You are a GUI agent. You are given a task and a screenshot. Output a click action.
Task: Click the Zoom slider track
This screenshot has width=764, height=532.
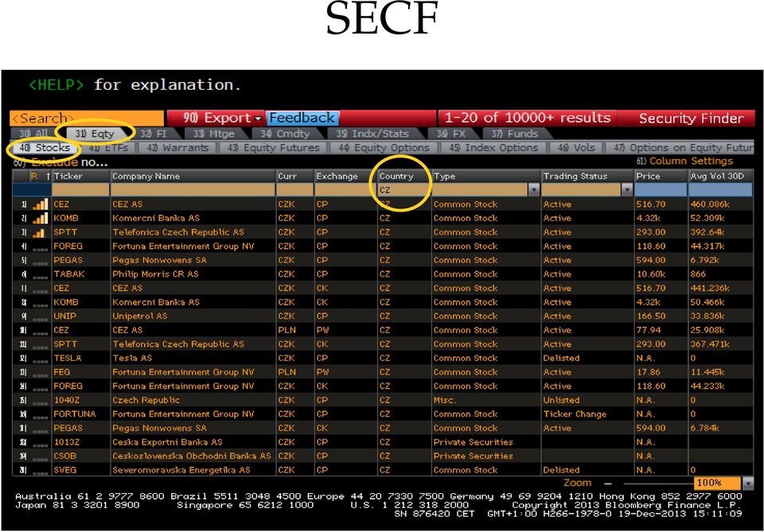[658, 483]
